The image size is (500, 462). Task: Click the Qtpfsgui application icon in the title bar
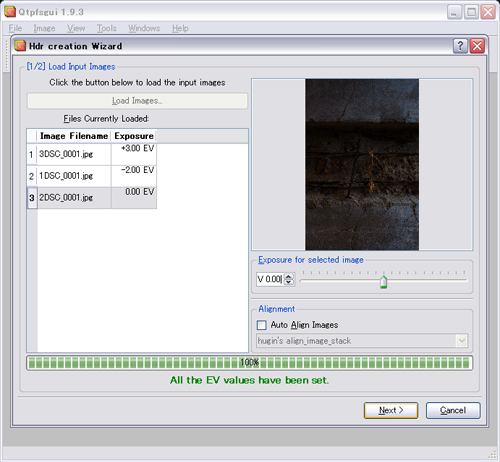[x=10, y=12]
